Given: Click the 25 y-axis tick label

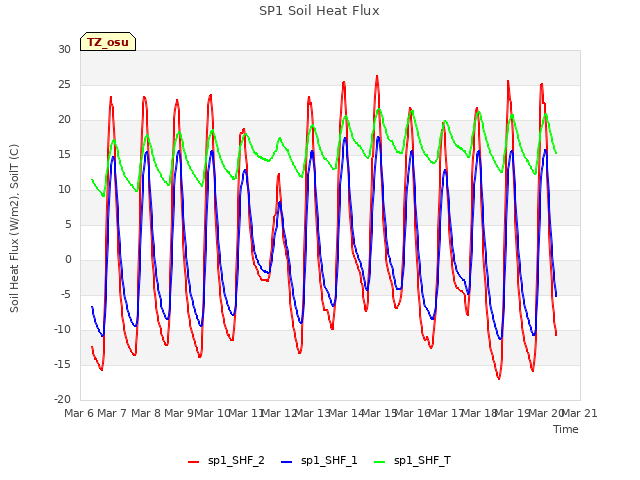Looking at the screenshot, I should pos(64,85).
